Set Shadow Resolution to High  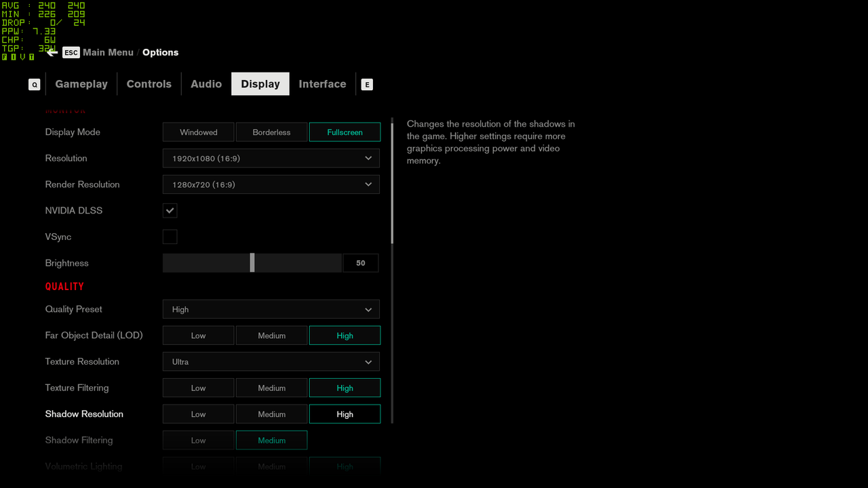(x=344, y=414)
